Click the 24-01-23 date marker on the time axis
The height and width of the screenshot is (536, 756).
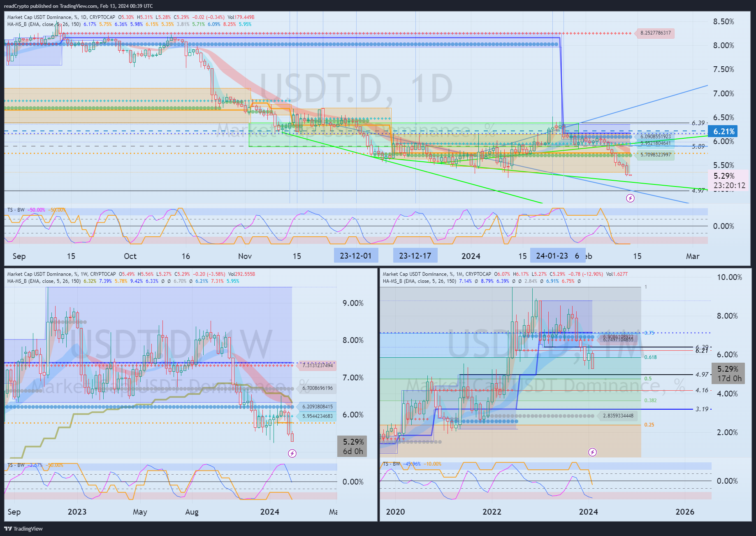(x=552, y=256)
